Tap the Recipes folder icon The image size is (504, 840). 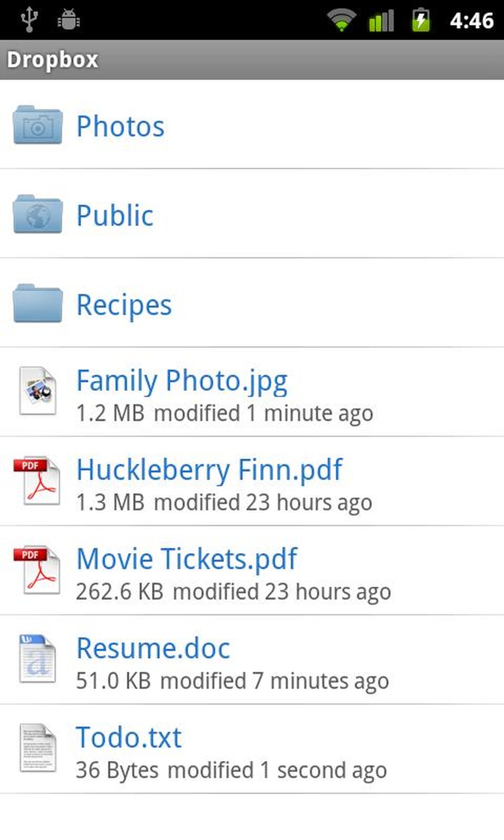(x=37, y=303)
